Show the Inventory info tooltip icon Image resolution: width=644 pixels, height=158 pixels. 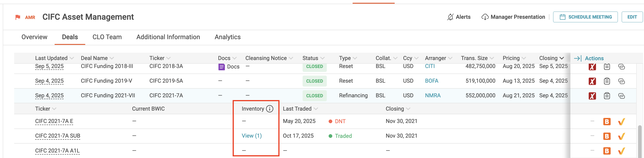coord(269,109)
